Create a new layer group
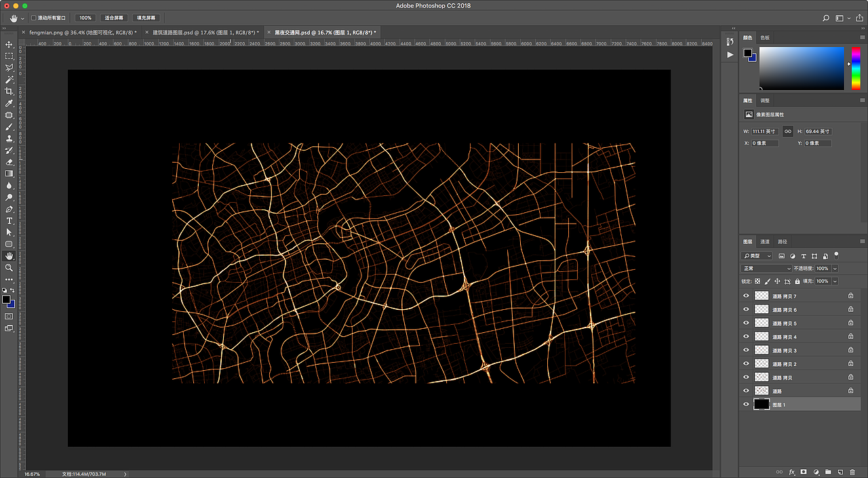The image size is (868, 478). (828, 472)
